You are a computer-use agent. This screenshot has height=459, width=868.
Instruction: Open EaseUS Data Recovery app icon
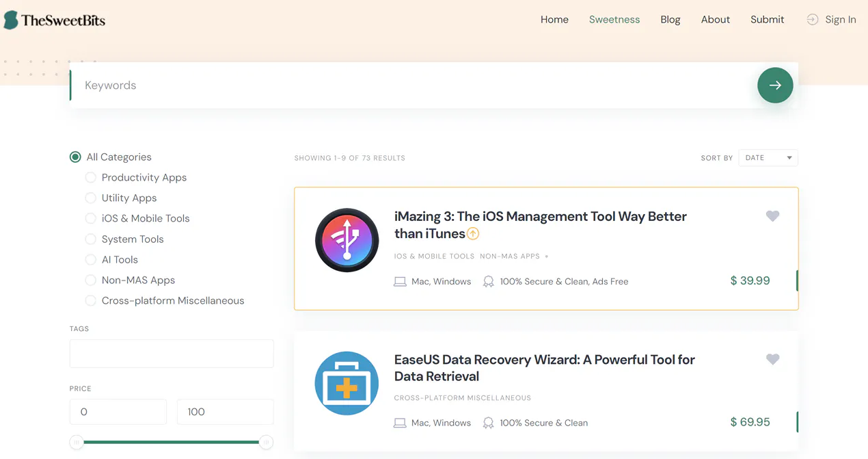347,383
